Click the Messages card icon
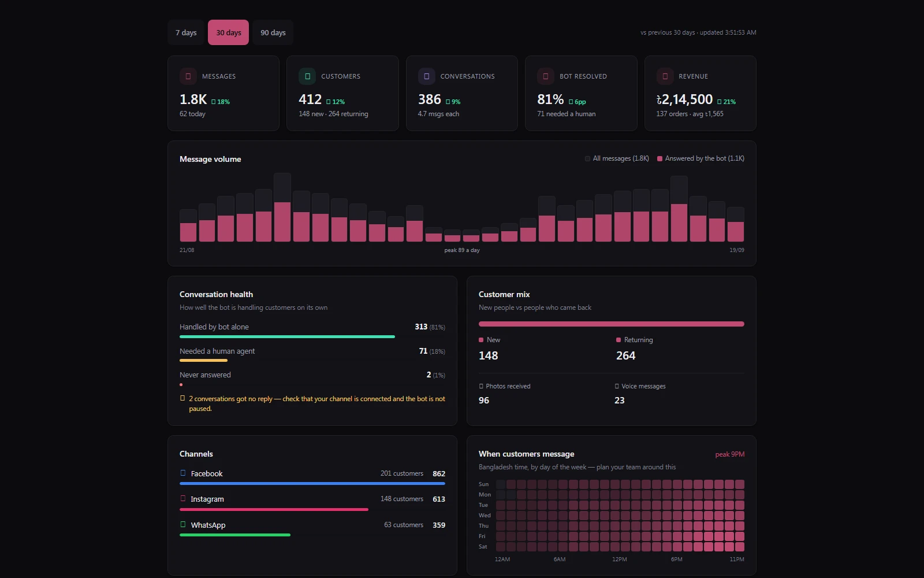The height and width of the screenshot is (578, 924). 188,76
